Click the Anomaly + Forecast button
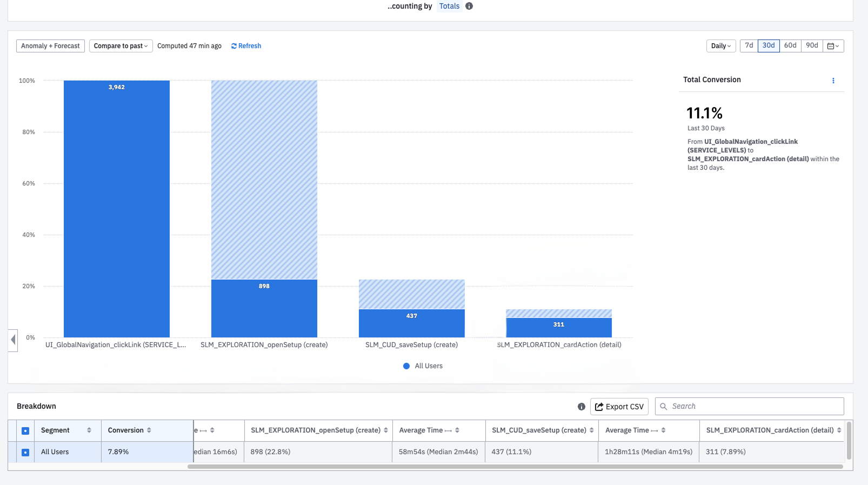The width and height of the screenshot is (868, 485). [50, 46]
